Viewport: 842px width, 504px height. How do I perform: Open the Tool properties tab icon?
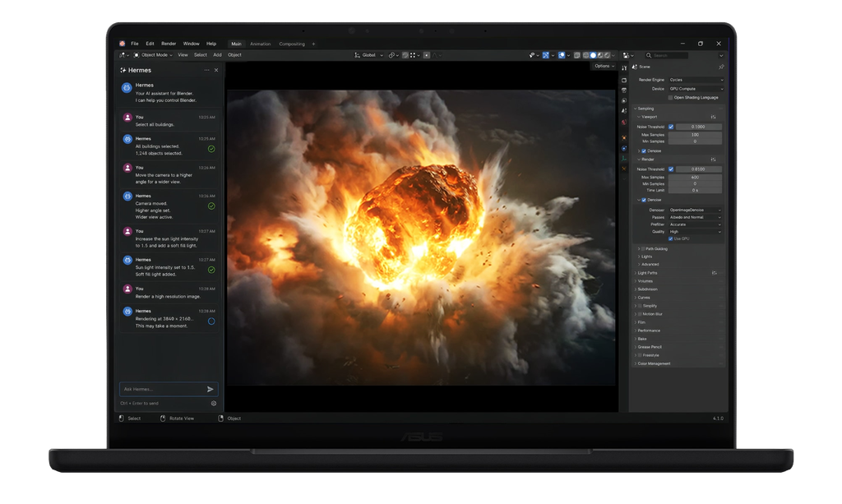[x=624, y=68]
